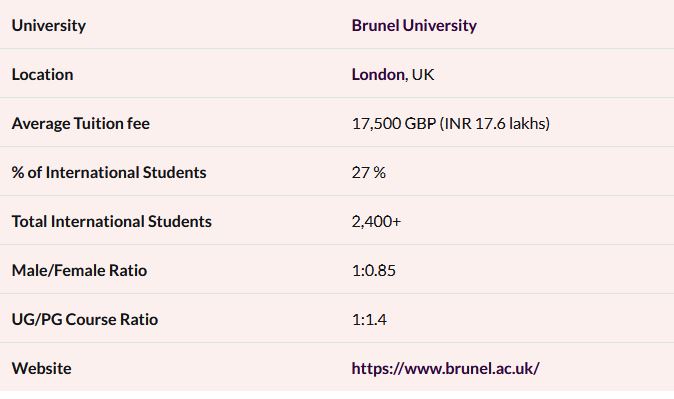The width and height of the screenshot is (674, 399).
Task: Click the UK text after London
Action: click(423, 74)
